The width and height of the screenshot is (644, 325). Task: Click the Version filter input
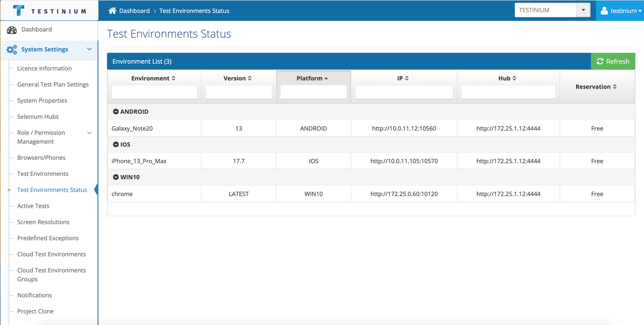[239, 92]
